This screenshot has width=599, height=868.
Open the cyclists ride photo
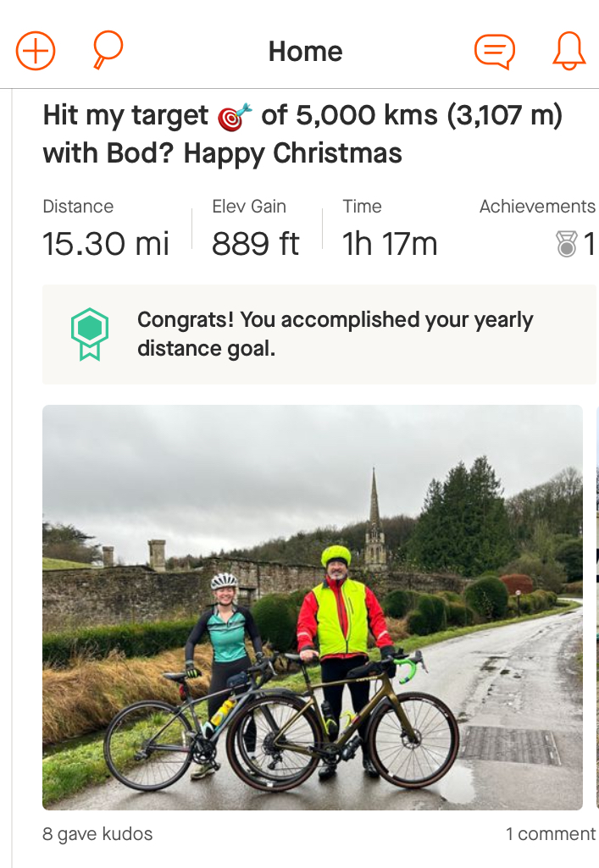coord(312,607)
